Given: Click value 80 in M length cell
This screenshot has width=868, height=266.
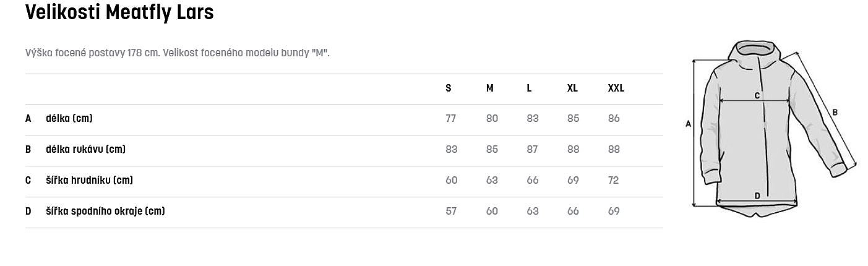Looking at the screenshot, I should click(492, 118).
